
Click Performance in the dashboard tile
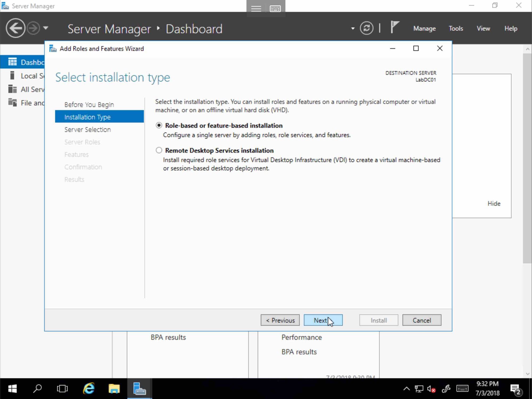click(x=302, y=337)
